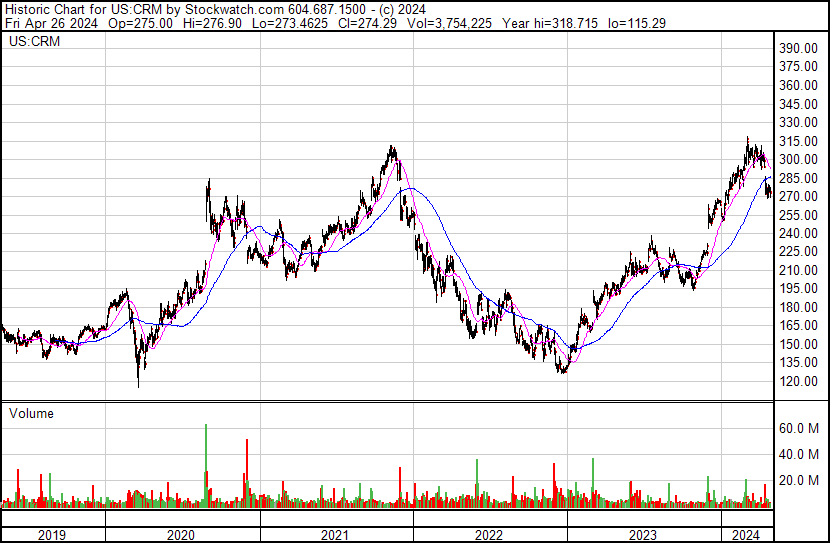Select the 195.00 price axis label
Image resolution: width=830 pixels, height=543 pixels.
pos(798,288)
